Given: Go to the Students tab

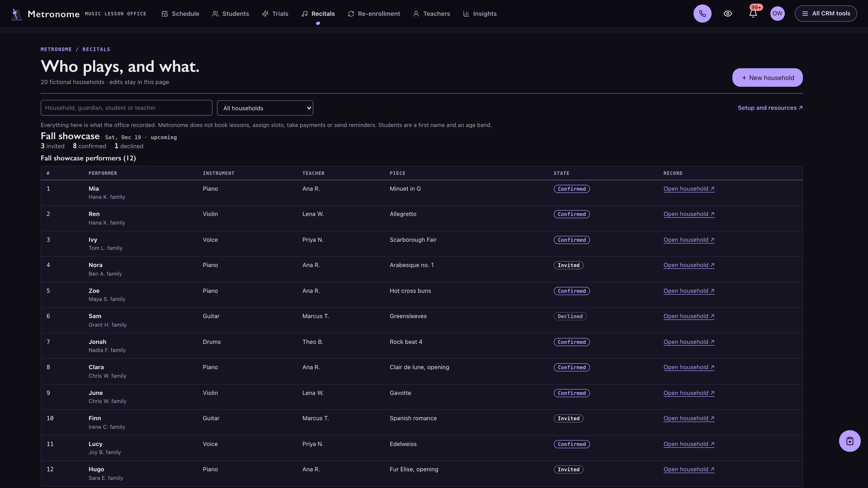Looking at the screenshot, I should point(231,14).
